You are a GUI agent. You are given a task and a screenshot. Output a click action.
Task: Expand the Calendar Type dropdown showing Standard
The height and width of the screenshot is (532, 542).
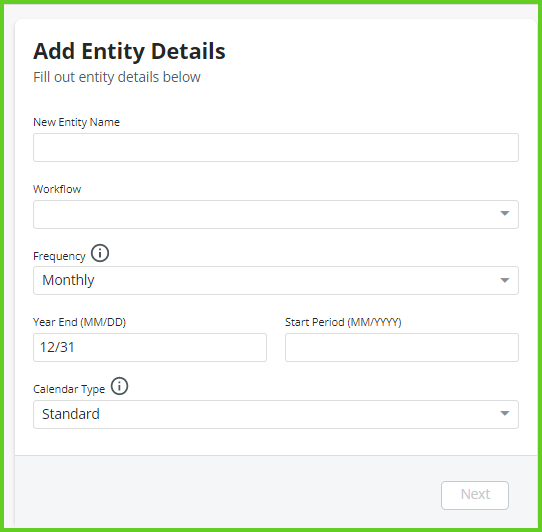pyautogui.click(x=276, y=414)
